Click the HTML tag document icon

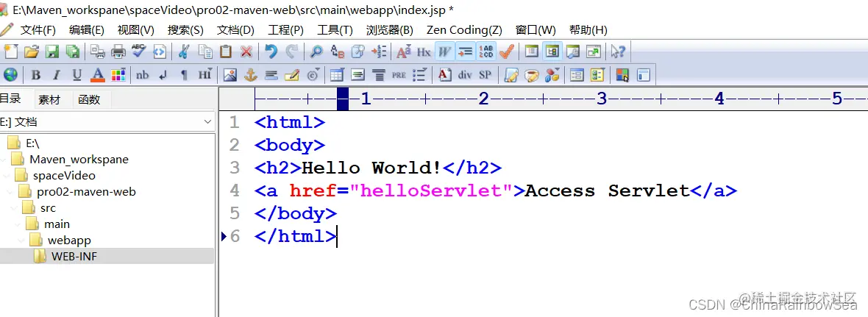point(160,52)
